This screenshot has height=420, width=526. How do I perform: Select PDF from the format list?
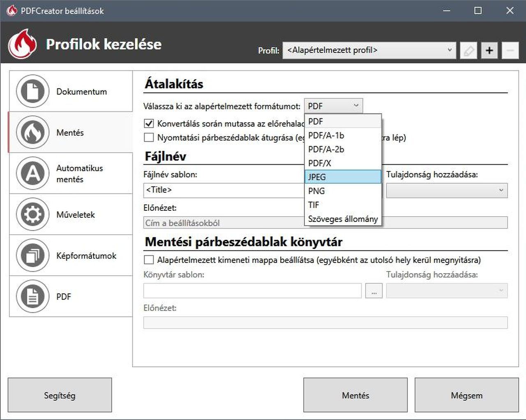coord(343,121)
